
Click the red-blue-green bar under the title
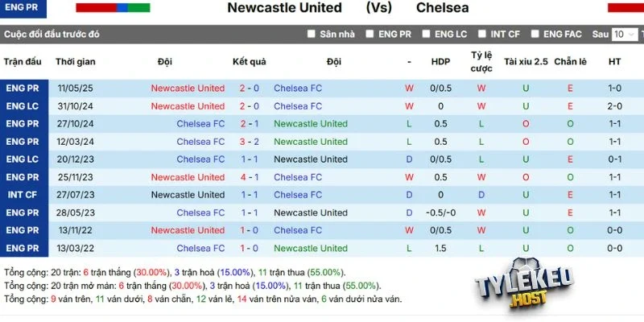tap(113, 8)
